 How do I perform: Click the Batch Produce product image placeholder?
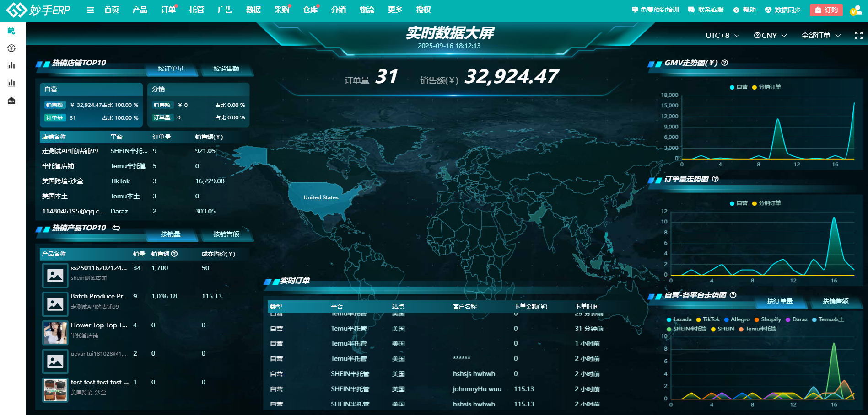(55, 304)
